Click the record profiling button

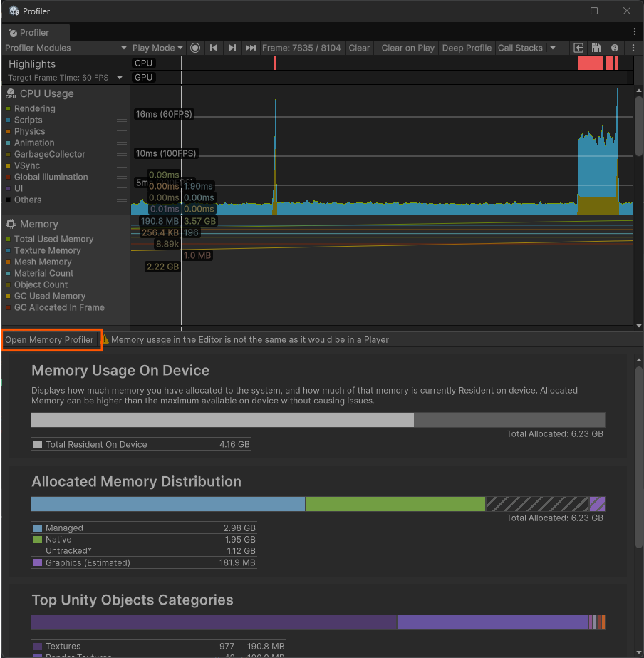pyautogui.click(x=195, y=48)
